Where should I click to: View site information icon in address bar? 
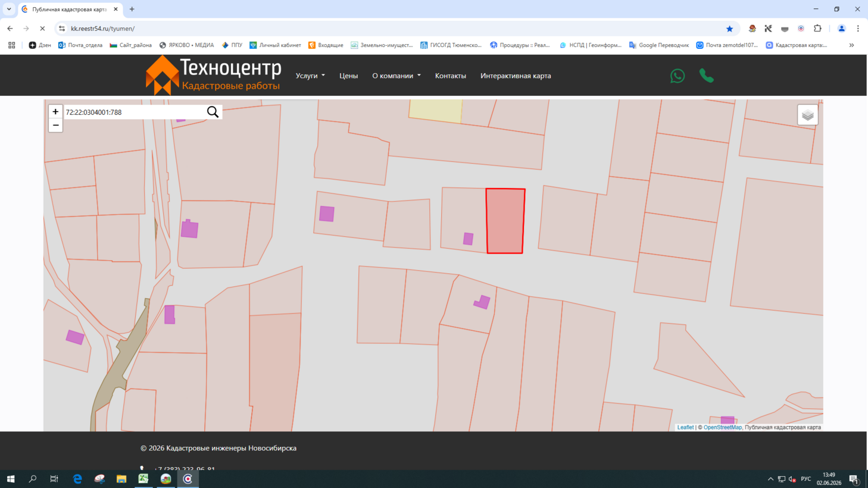click(x=62, y=29)
